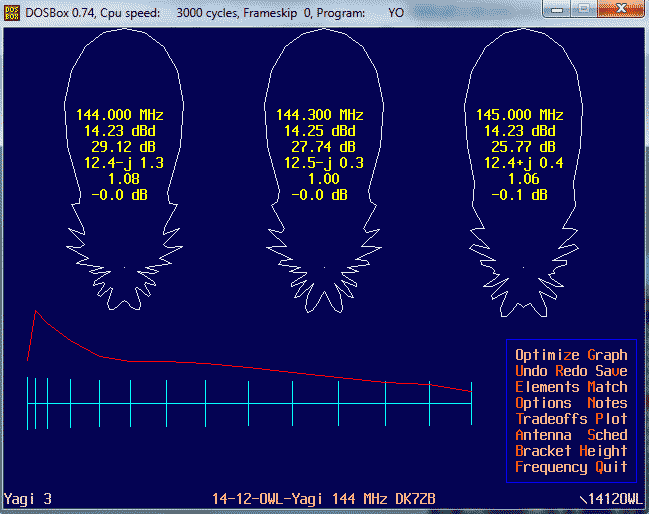Click the Yagi 3 status text
649x514 pixels.
28,499
